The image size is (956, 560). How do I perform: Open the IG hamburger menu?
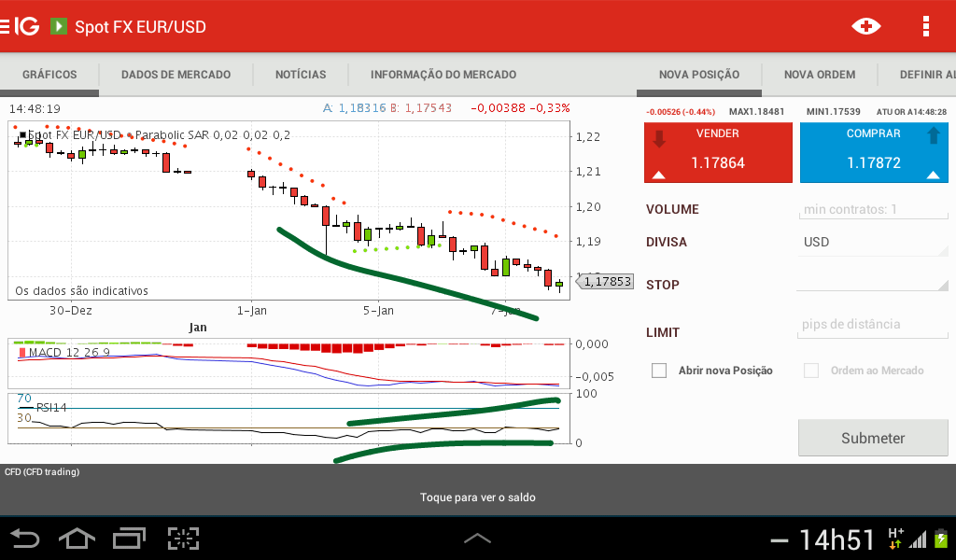[5, 26]
